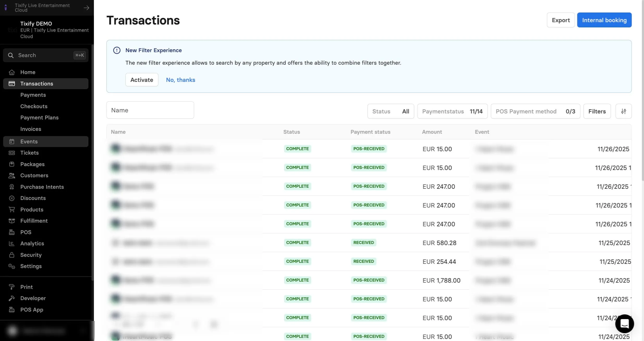This screenshot has height=341, width=644.
Task: Click the Developer tools icon
Action: point(11,298)
